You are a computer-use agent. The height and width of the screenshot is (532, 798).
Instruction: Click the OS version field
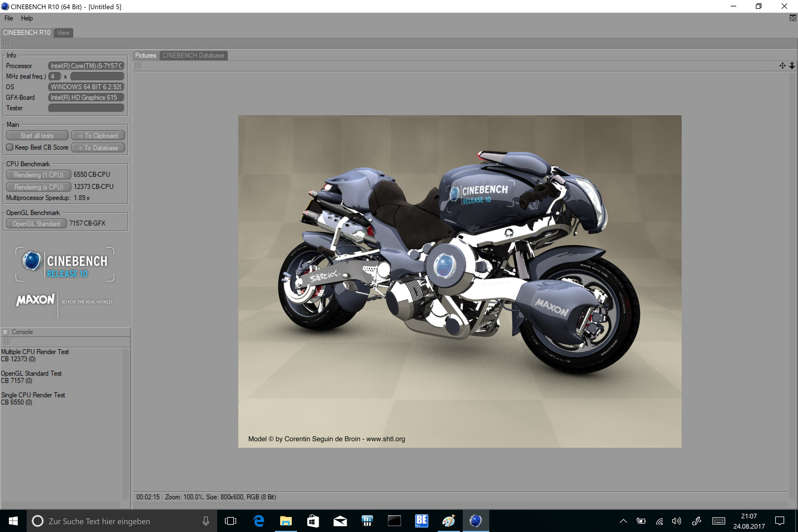[x=86, y=87]
